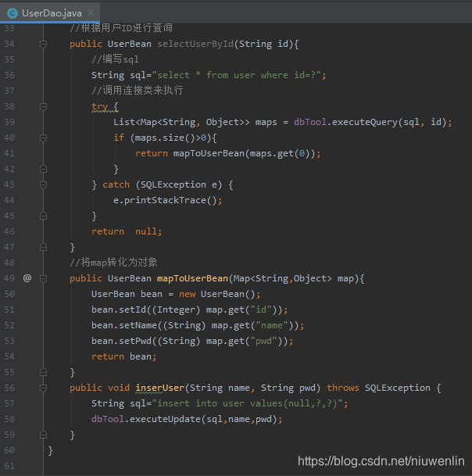Click the "name" string on line 52

click(272, 325)
